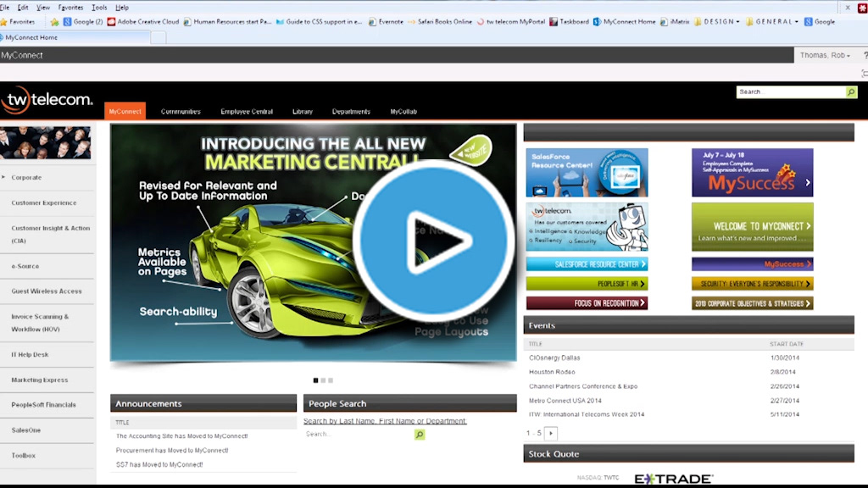Open Taskboard bookmark
Screen dimensions: 868x488
pyautogui.click(x=569, y=21)
